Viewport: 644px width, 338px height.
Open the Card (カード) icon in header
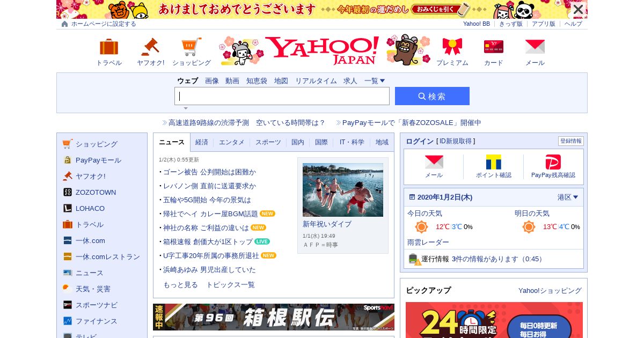click(x=494, y=47)
